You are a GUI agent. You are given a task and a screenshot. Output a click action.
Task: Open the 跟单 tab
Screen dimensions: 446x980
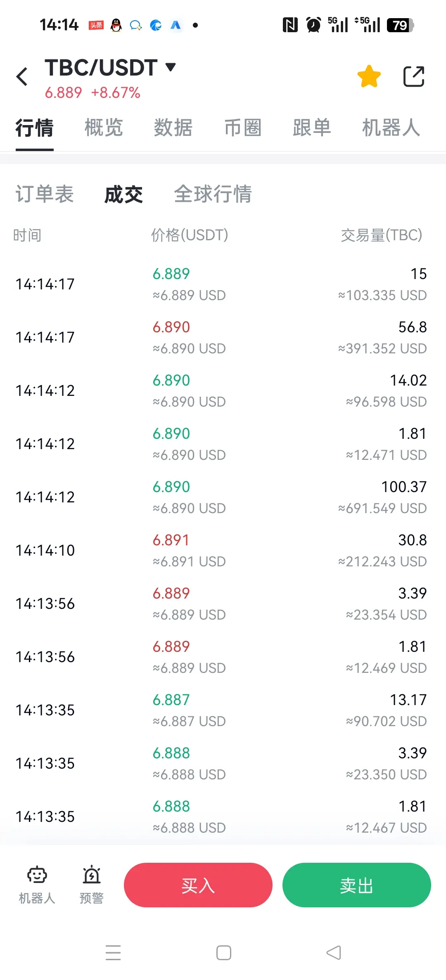(312, 127)
